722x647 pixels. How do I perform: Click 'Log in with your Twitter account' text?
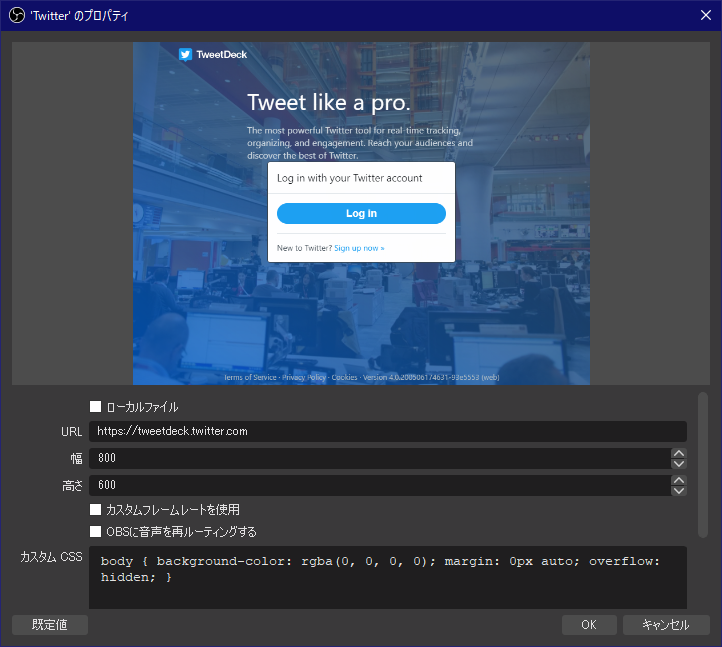(349, 178)
